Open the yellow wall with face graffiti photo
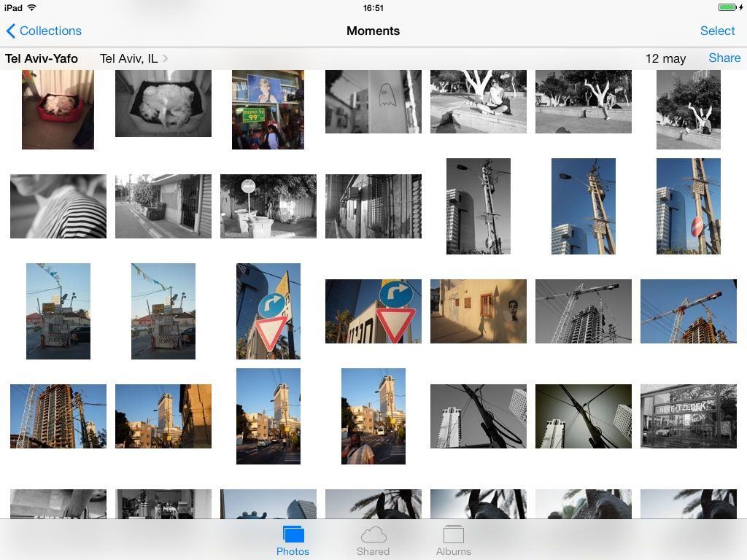Viewport: 747px width, 560px height. 478,311
